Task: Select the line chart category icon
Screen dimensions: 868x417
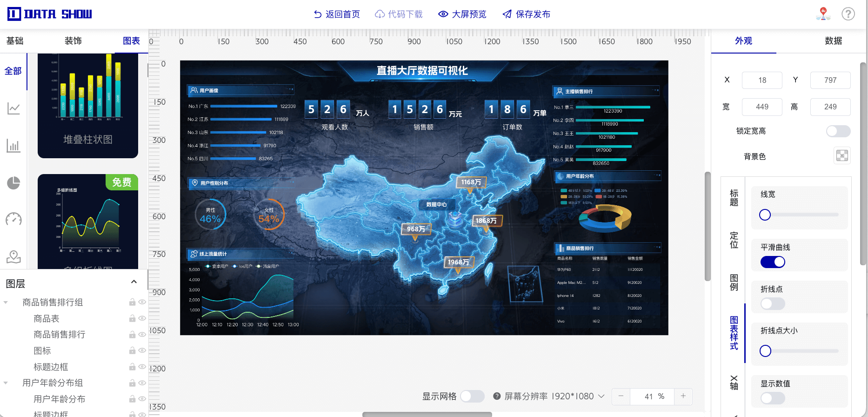Action: pyautogui.click(x=13, y=108)
